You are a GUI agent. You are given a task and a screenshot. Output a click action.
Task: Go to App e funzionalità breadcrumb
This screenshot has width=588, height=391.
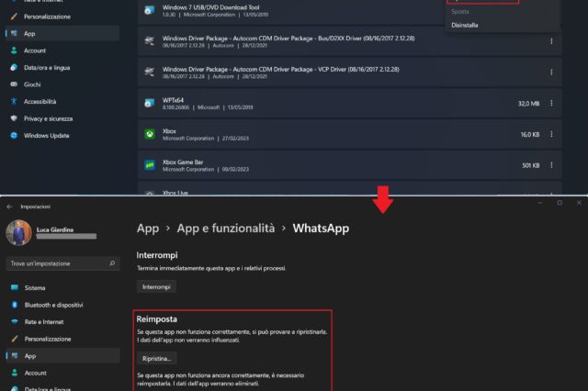coord(226,228)
